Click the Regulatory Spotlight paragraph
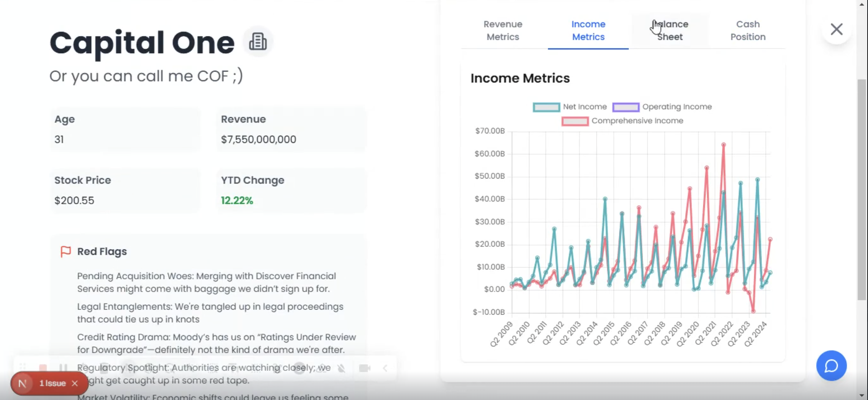Viewport: 868px width, 400px height. (x=204, y=374)
